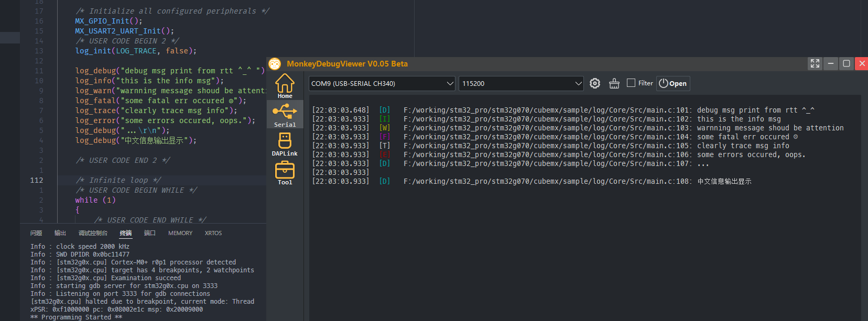Click the 'USER CODE END 2' comment
868x321 pixels.
[123, 160]
